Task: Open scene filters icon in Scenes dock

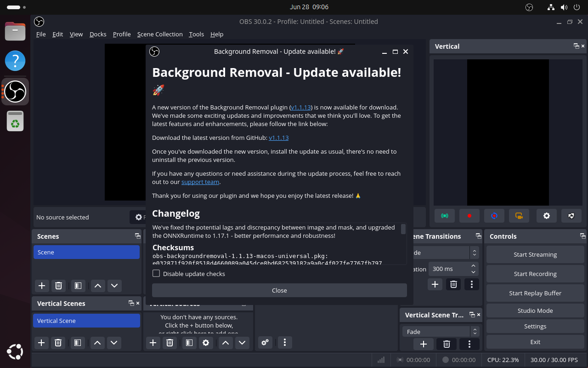Action: pos(78,286)
